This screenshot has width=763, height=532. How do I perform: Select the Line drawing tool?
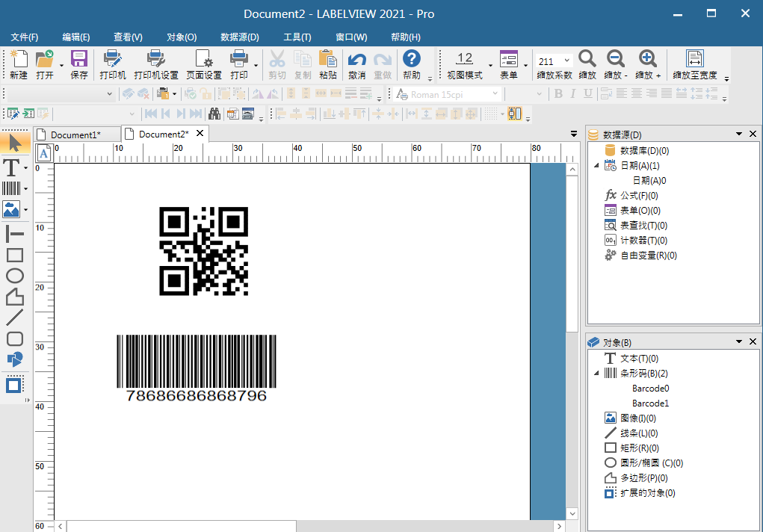(x=15, y=318)
